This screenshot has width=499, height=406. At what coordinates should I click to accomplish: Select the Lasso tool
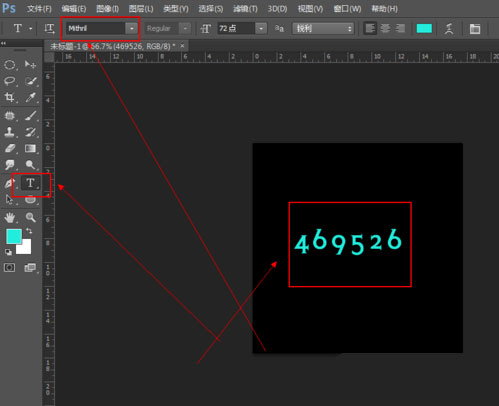coord(10,81)
